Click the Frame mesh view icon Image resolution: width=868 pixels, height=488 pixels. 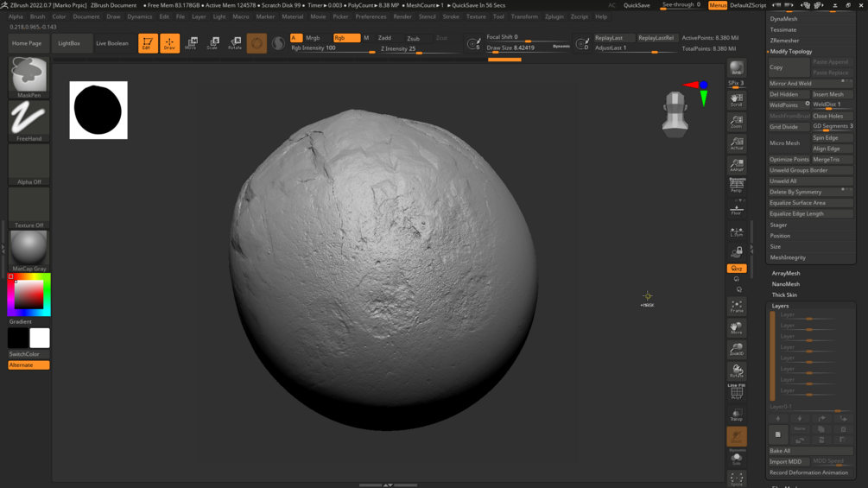[x=736, y=307]
